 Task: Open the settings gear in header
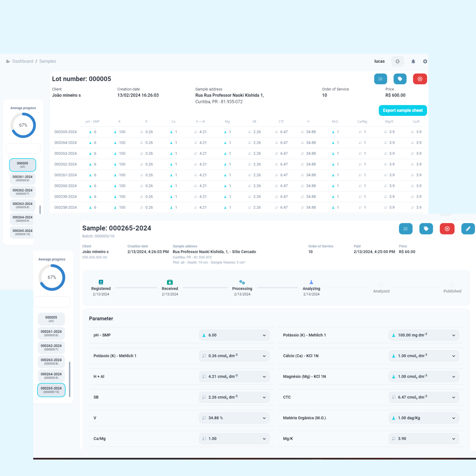coord(425,61)
